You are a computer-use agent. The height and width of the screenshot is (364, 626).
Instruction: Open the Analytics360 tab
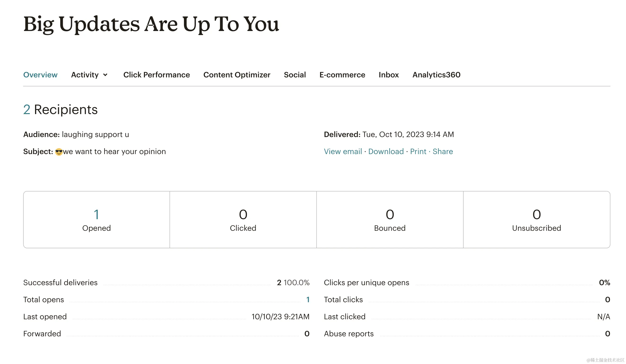click(x=436, y=75)
